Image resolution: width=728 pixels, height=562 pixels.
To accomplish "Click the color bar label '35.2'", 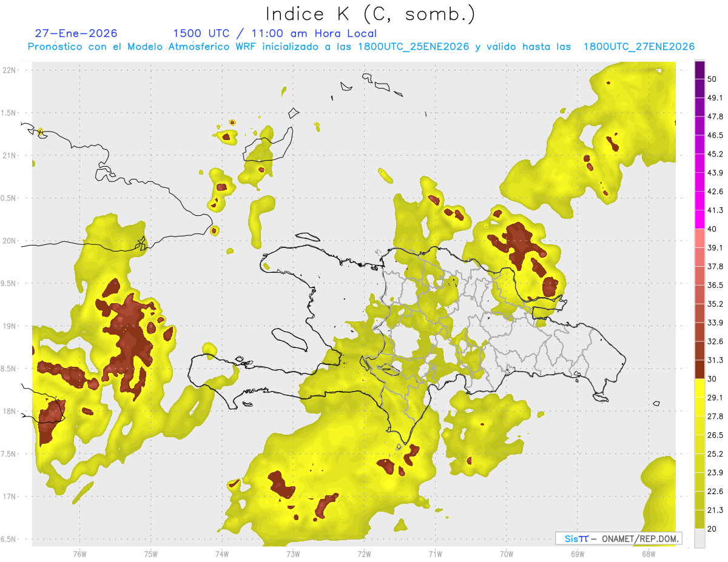I will [715, 304].
